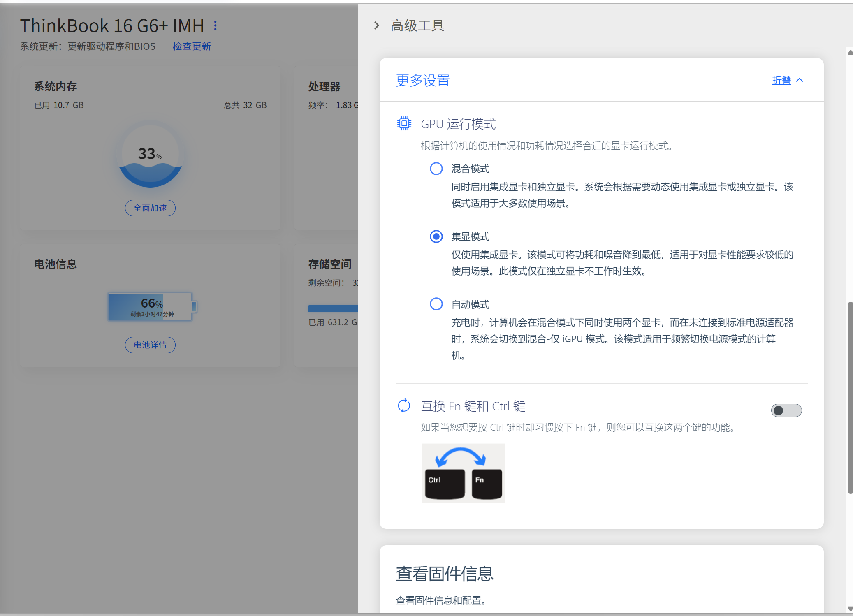853x616 pixels.
Task: Click the scrollbar up arrow
Action: [x=850, y=52]
